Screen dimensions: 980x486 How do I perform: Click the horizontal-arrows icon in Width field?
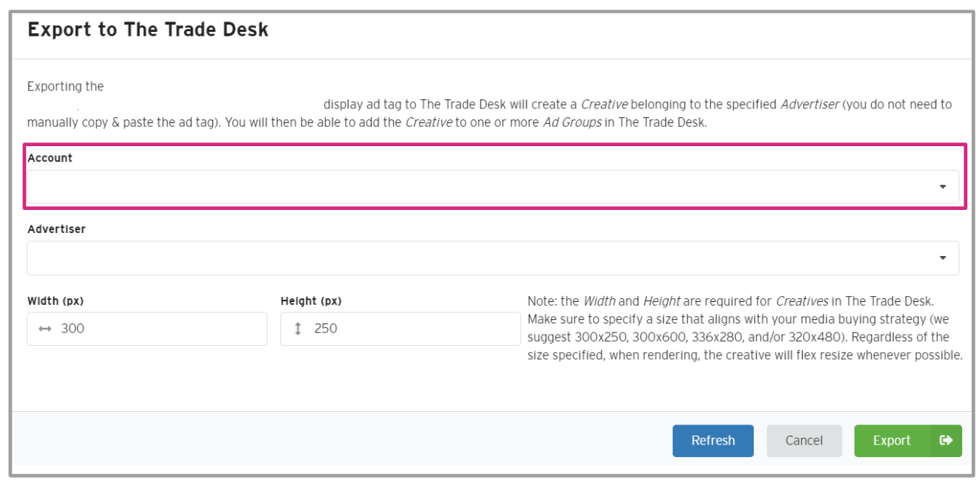[45, 329]
